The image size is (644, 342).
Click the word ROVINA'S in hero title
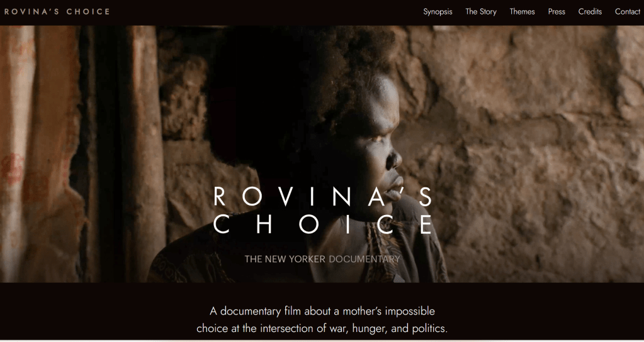click(x=323, y=196)
